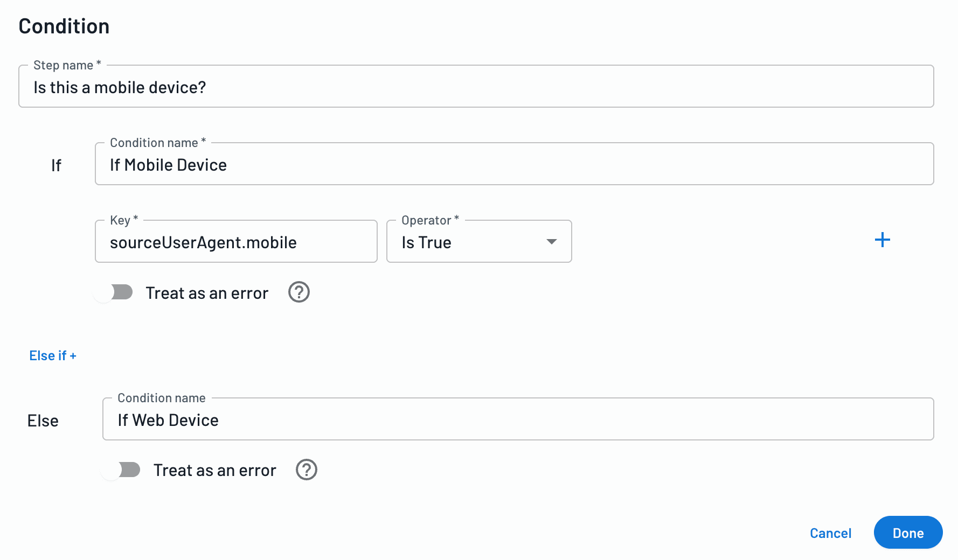Open the help tooltip beside the Else error toggle
Viewport: 958px width, 560px height.
click(x=306, y=470)
